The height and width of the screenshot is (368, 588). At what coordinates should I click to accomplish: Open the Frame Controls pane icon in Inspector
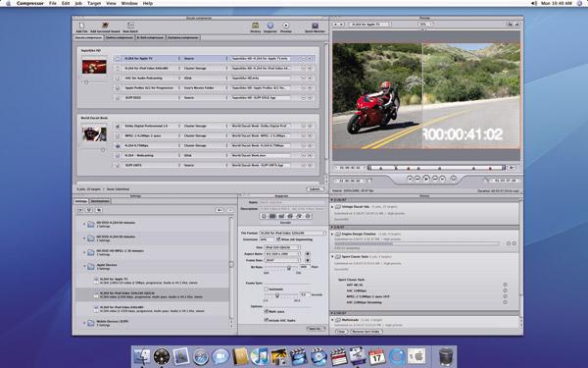[281, 216]
